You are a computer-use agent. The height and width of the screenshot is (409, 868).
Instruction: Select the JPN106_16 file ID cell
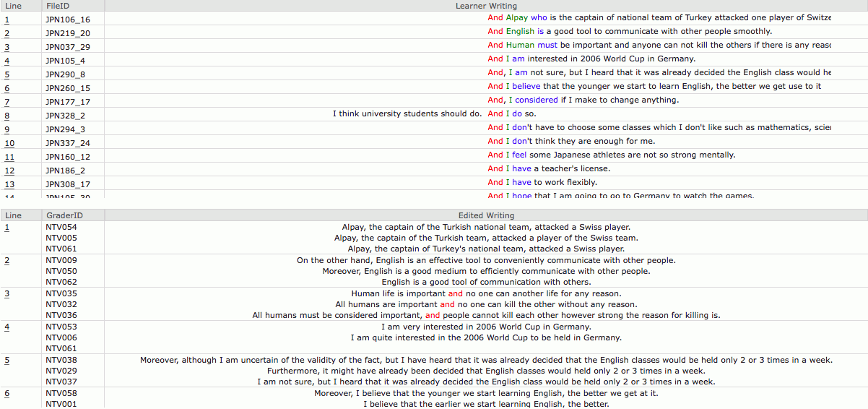pos(68,20)
